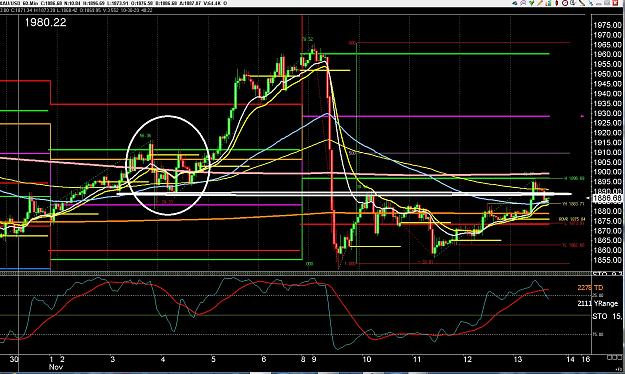Click the date 12 label on time axis
Viewport: 625px width, 374px height.
(467, 359)
